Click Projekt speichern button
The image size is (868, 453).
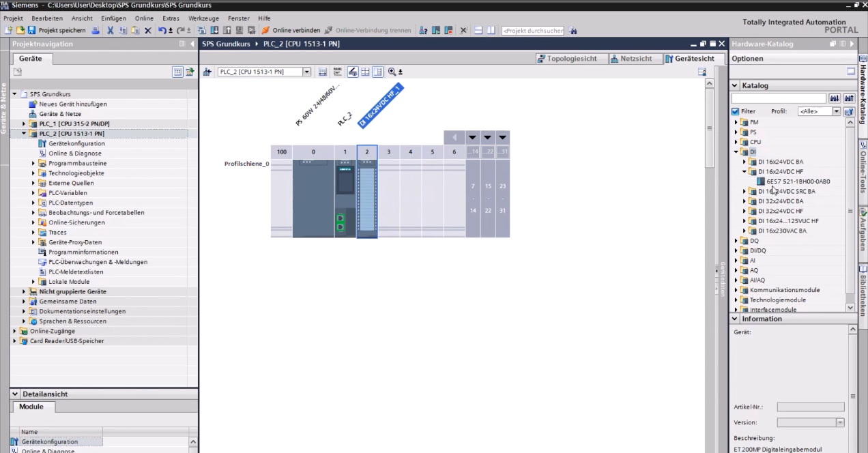point(57,31)
